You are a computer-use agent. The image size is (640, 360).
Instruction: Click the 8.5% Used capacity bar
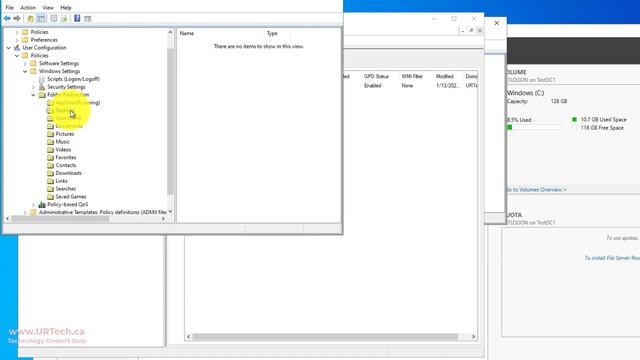[x=534, y=127]
